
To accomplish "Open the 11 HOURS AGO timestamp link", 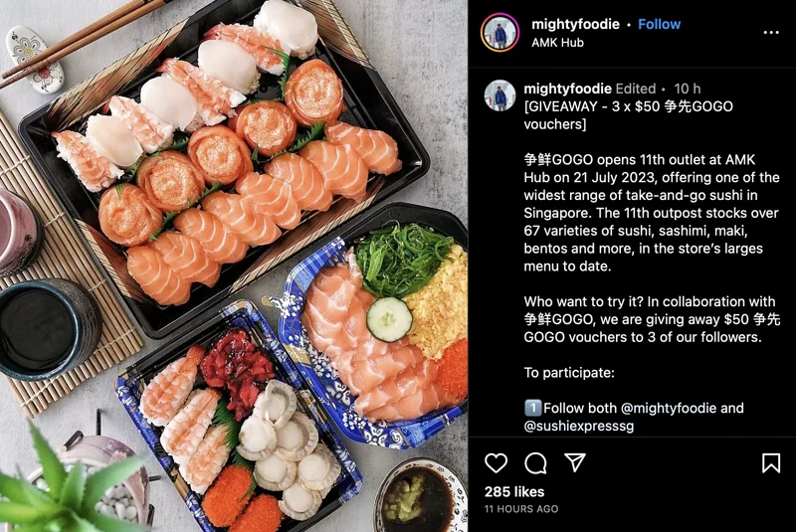I will point(521,509).
